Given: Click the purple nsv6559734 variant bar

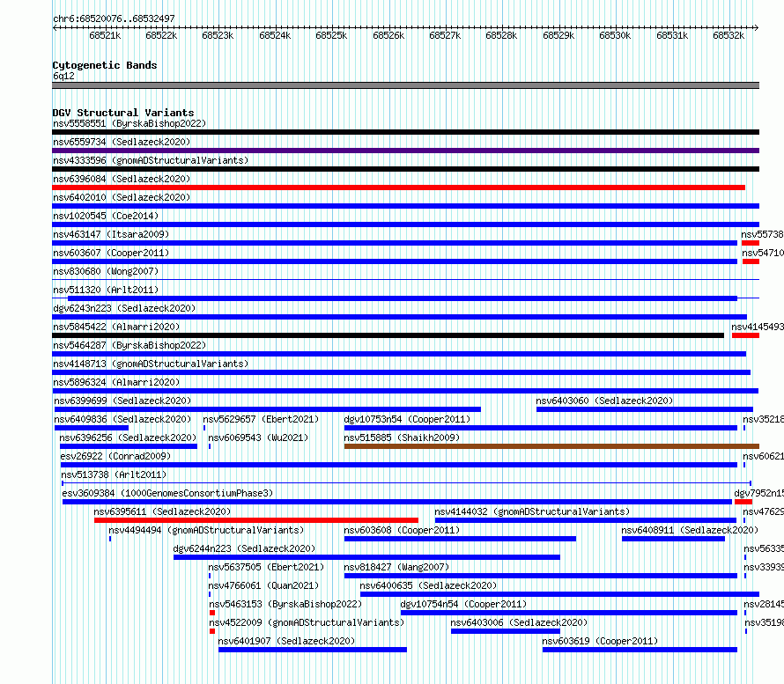Looking at the screenshot, I should (405, 151).
